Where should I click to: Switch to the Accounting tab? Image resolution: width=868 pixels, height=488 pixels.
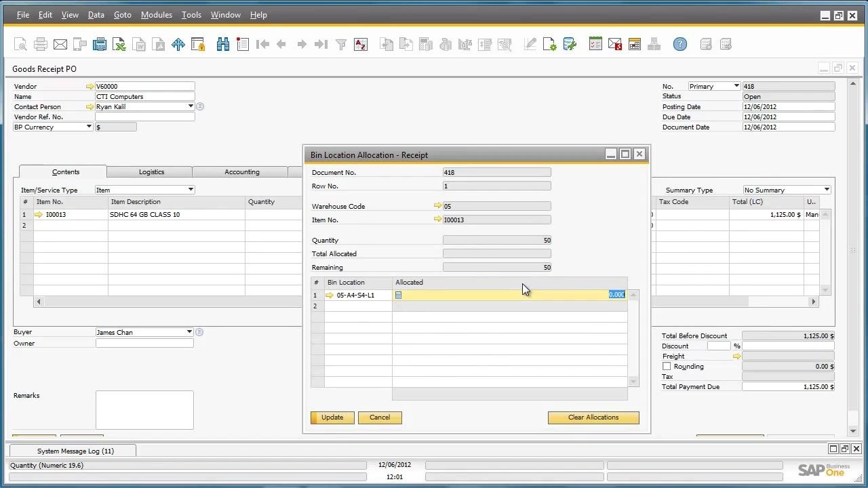242,172
